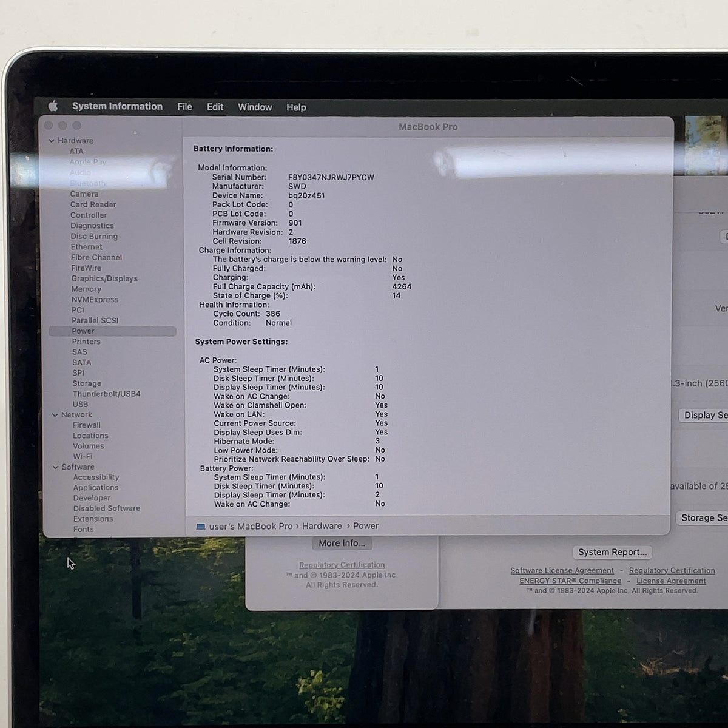This screenshot has width=728, height=728.
Task: Collapse the Network section in sidebar
Action: pos(55,415)
